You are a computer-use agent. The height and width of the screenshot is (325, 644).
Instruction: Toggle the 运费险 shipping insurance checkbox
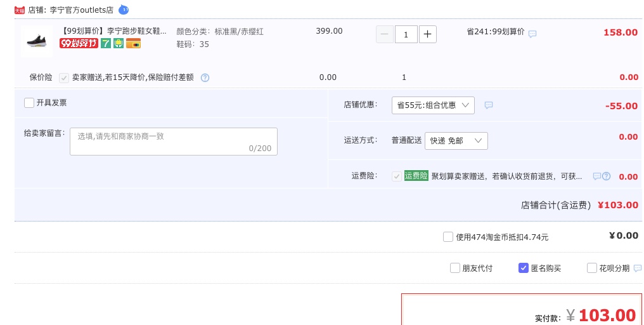(396, 176)
